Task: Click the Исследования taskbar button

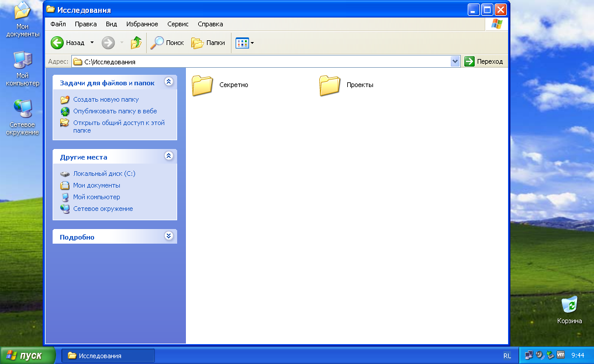Action: pos(108,356)
